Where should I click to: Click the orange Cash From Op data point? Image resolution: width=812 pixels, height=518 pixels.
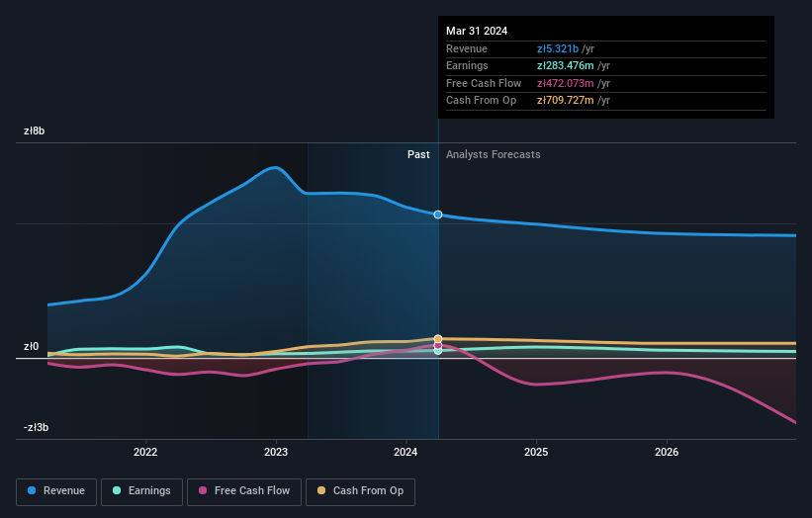(438, 339)
